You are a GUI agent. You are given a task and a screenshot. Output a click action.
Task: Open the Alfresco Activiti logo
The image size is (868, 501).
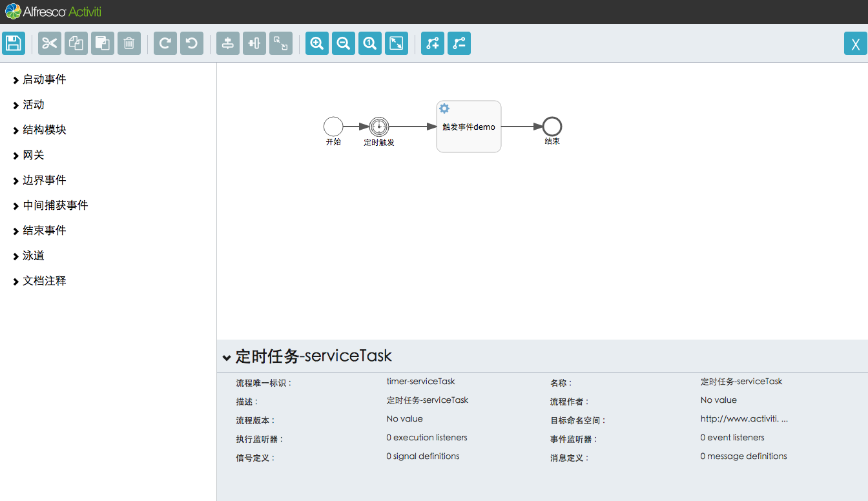pyautogui.click(x=53, y=12)
